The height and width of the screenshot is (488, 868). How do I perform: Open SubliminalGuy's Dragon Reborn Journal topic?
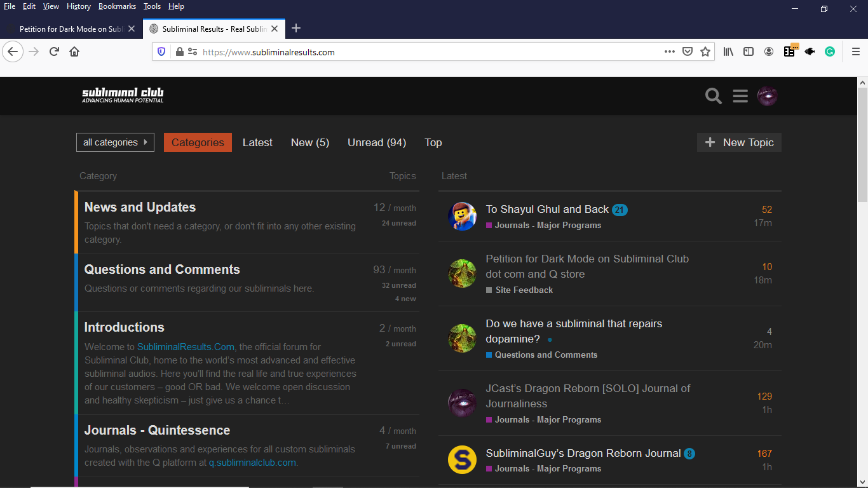pos(583,453)
